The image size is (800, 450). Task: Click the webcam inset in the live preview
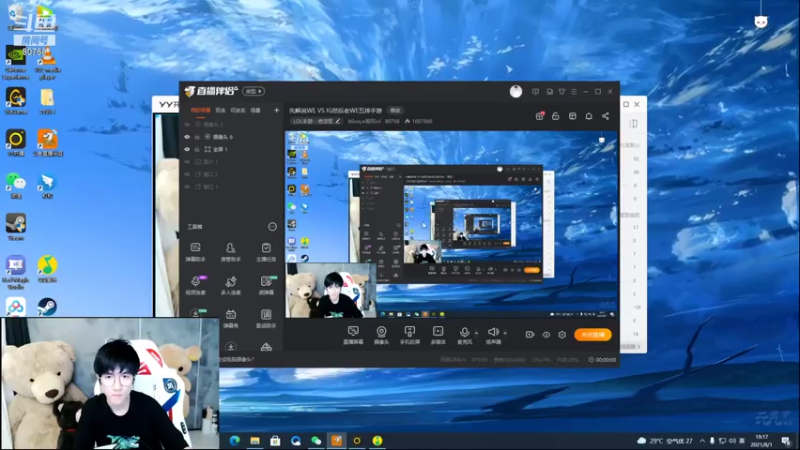(331, 291)
